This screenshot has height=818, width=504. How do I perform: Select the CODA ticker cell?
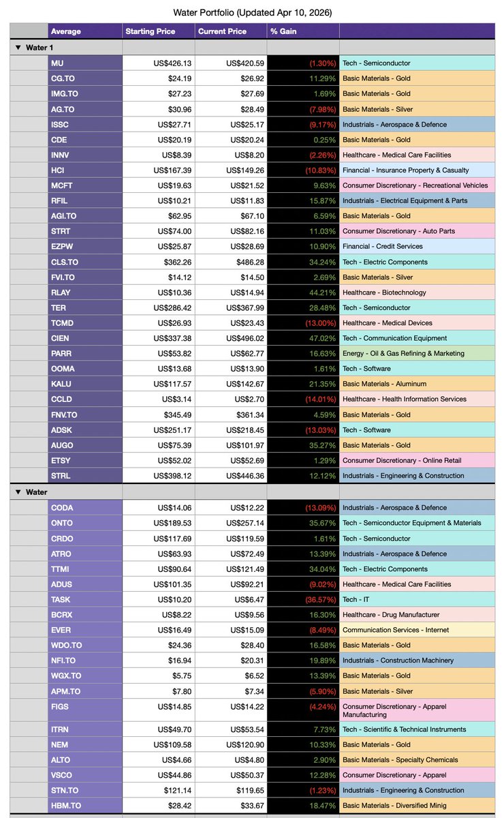pyautogui.click(x=86, y=508)
